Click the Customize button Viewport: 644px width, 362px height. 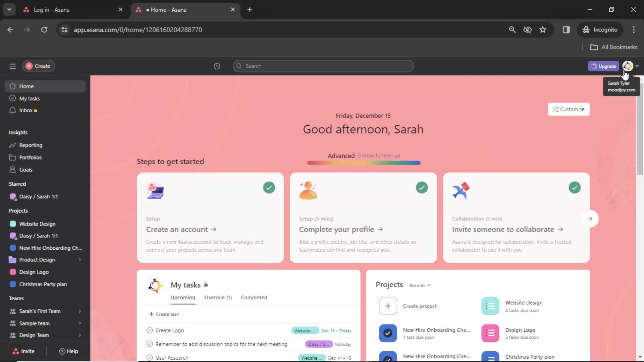[x=569, y=109]
